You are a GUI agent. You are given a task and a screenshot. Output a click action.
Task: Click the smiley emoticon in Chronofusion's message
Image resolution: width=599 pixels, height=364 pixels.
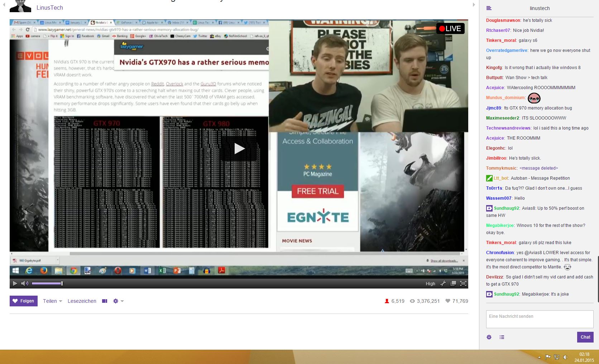click(567, 267)
